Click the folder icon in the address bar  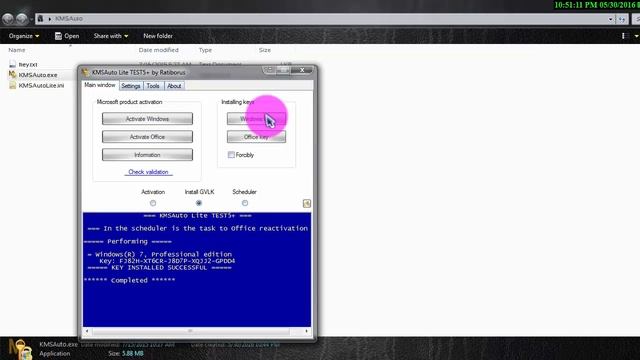pos(40,18)
